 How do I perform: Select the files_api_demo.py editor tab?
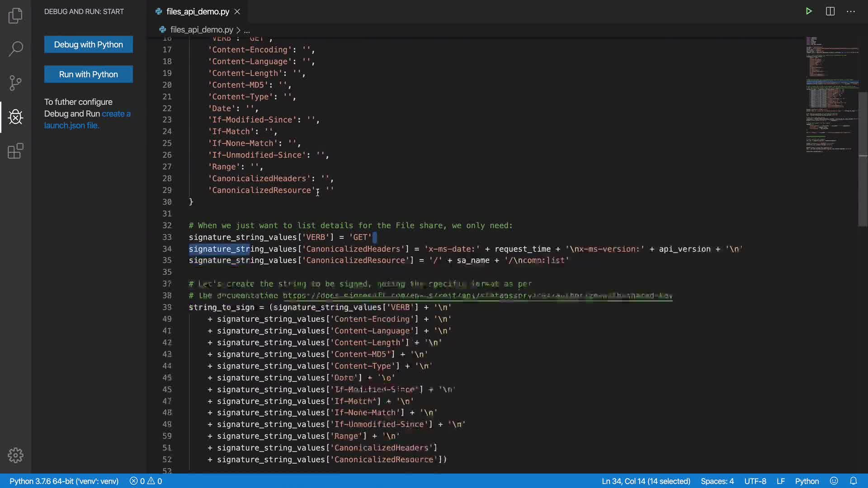tap(198, 12)
